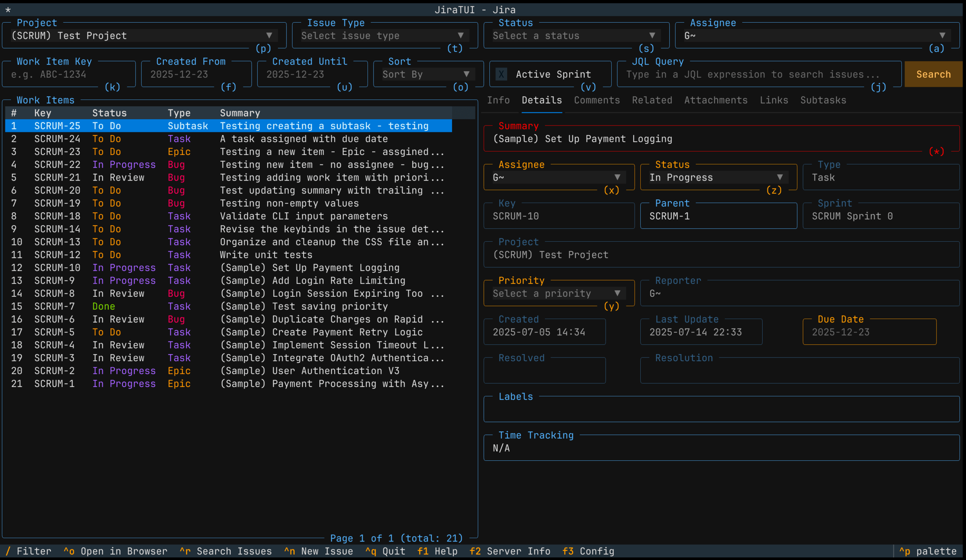
Task: Switch to the Info tab
Action: tap(498, 100)
